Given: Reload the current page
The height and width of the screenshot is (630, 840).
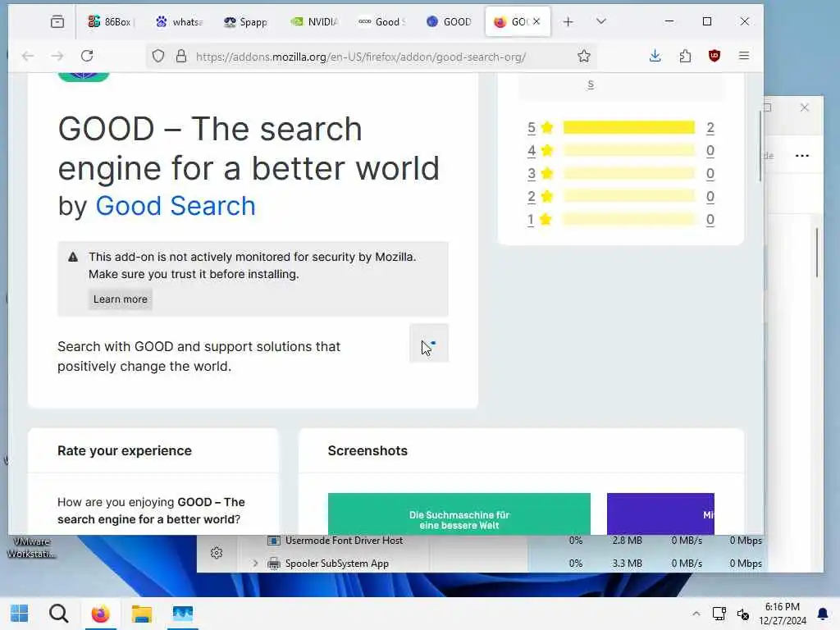Looking at the screenshot, I should point(87,56).
